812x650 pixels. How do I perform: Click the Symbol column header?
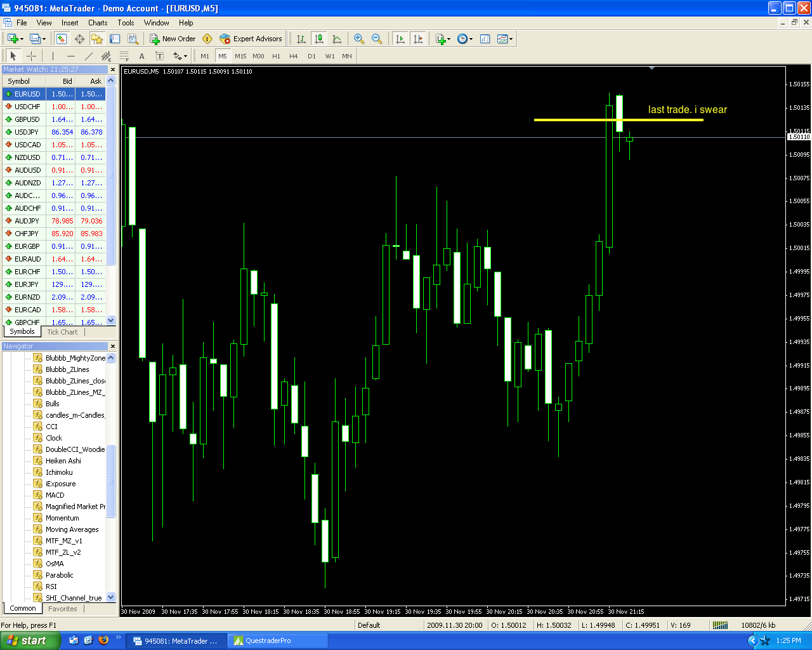[24, 81]
